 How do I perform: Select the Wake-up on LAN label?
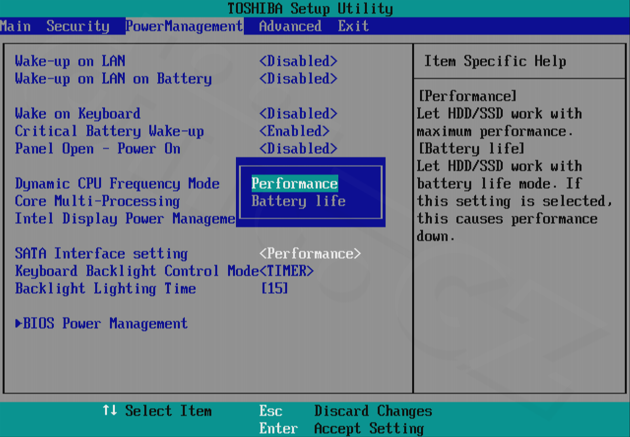70,61
